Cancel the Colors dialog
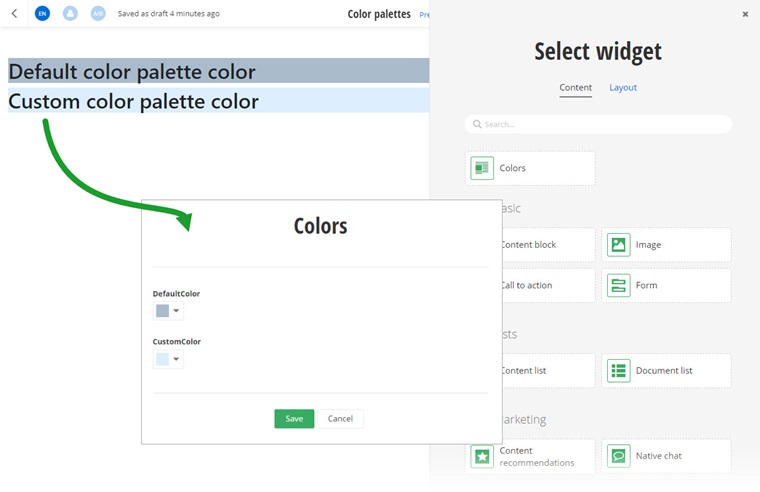Image resolution: width=760 pixels, height=492 pixels. point(340,419)
